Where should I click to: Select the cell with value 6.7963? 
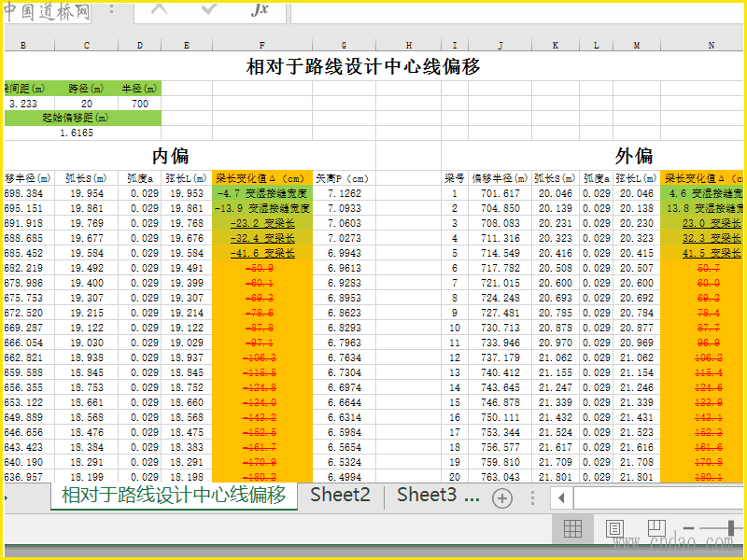[344, 343]
